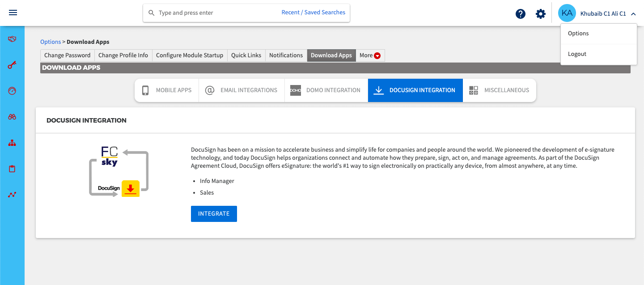Click the FC sky DocuSign integration image

tap(119, 171)
